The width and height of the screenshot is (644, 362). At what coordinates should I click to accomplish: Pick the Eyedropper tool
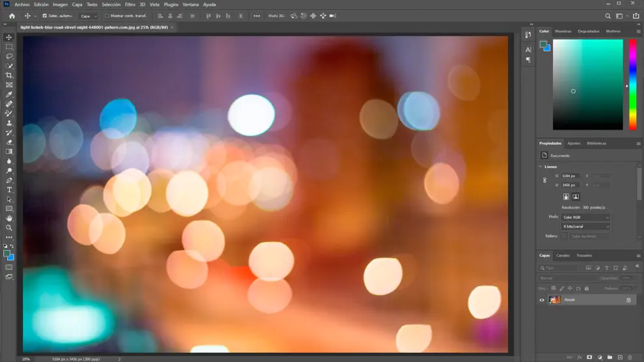pyautogui.click(x=9, y=94)
